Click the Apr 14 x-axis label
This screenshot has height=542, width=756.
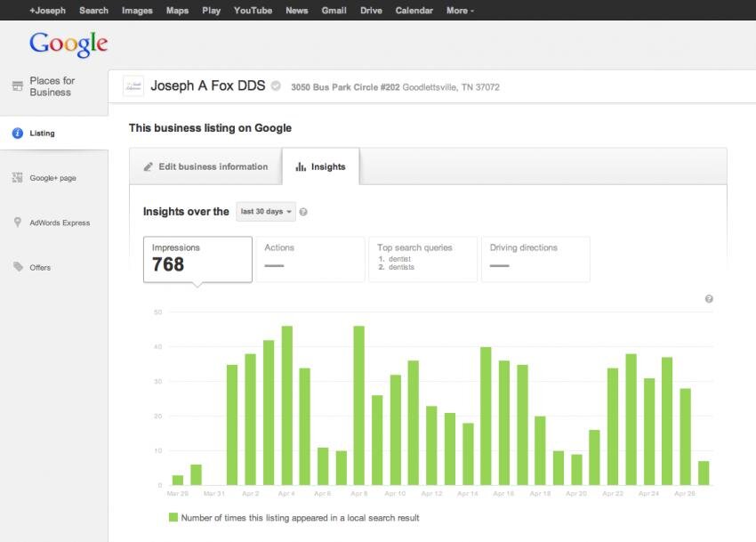tap(468, 493)
